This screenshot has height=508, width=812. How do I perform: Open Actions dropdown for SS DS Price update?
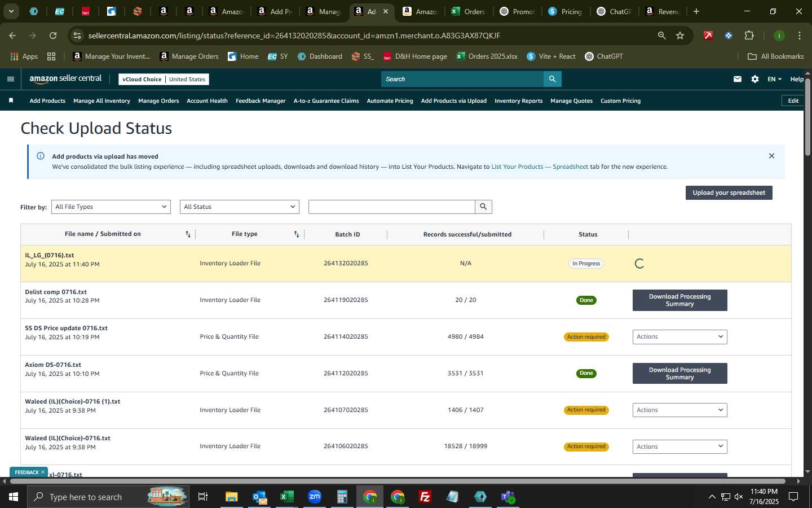(x=679, y=336)
